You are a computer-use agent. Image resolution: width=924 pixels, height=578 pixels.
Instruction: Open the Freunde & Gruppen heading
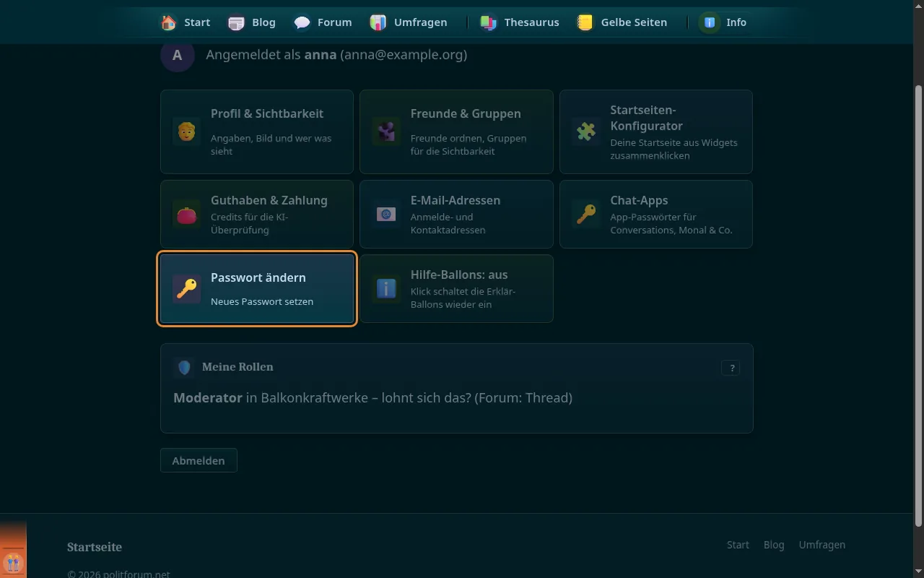[x=466, y=113]
